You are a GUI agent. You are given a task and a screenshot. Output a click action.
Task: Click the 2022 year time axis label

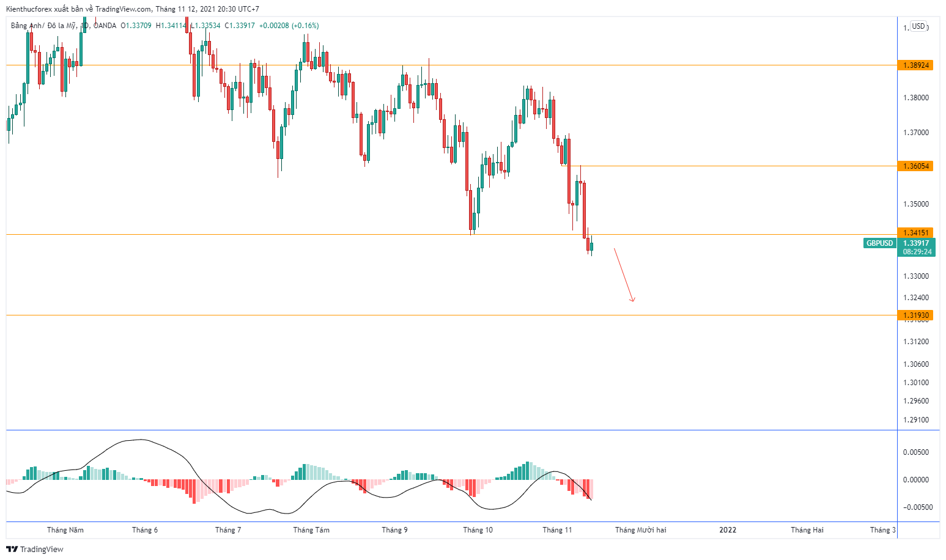(x=728, y=530)
